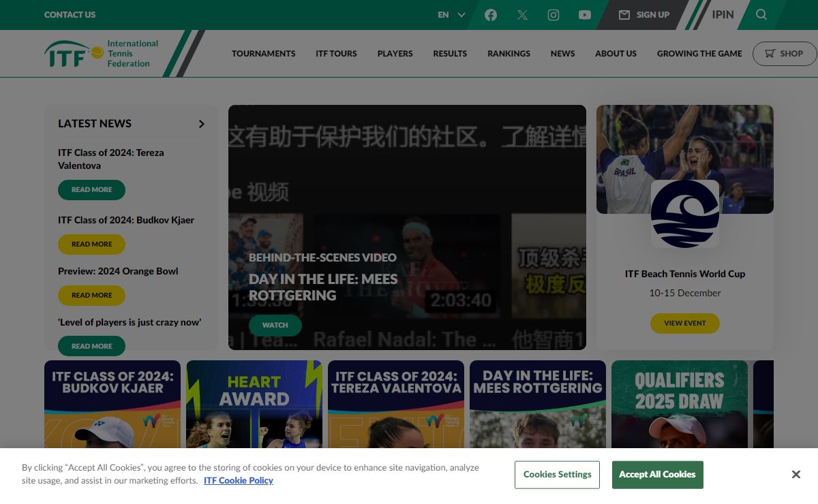The width and height of the screenshot is (818, 504).
Task: Click Read More under Budkov Kjaer
Action: (x=91, y=244)
